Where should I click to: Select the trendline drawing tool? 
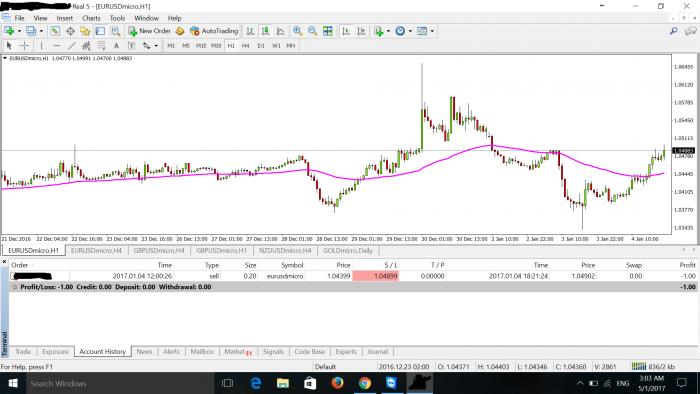[71, 46]
